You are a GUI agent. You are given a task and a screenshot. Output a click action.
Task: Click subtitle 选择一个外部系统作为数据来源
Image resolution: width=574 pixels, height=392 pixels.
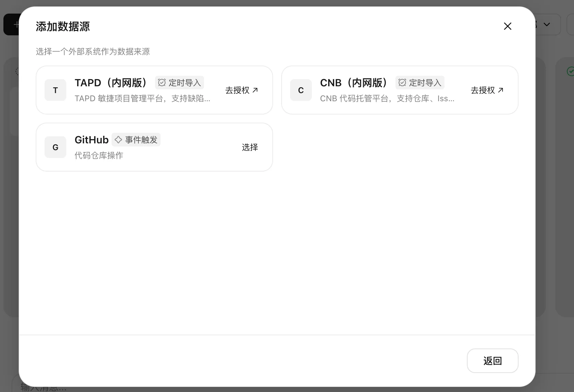pyautogui.click(x=93, y=52)
